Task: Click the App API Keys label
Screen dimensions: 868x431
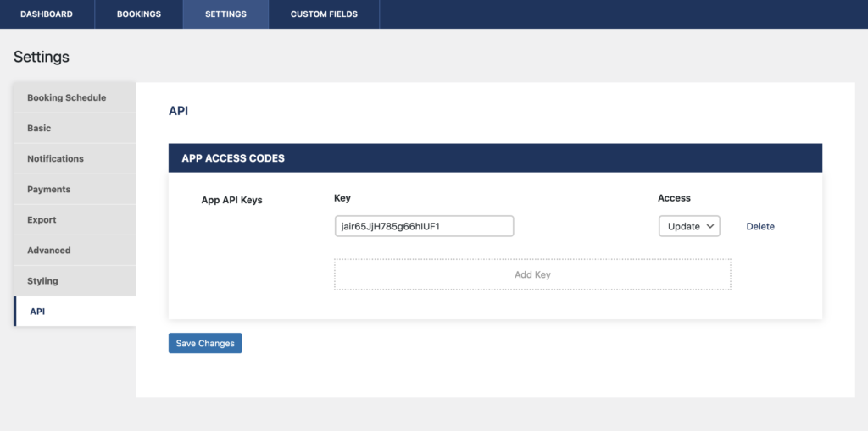Action: click(x=232, y=201)
